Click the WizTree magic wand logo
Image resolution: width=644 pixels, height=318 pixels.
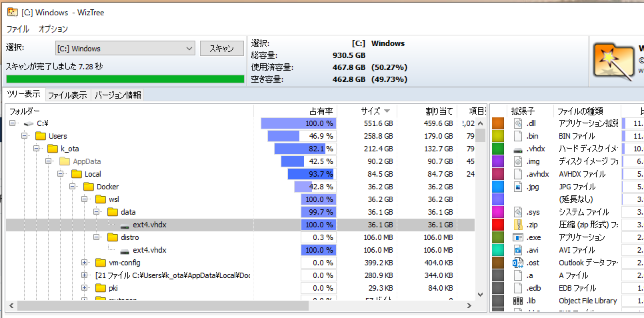pyautogui.click(x=613, y=61)
